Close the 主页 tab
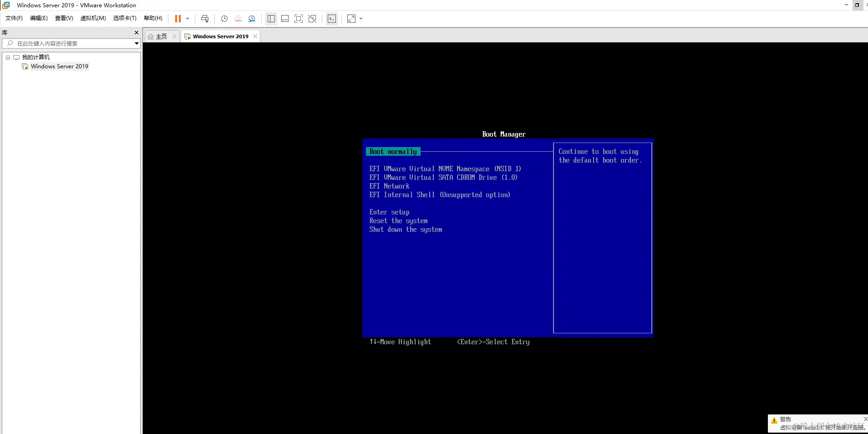Viewport: 868px width, 434px height. pyautogui.click(x=174, y=36)
